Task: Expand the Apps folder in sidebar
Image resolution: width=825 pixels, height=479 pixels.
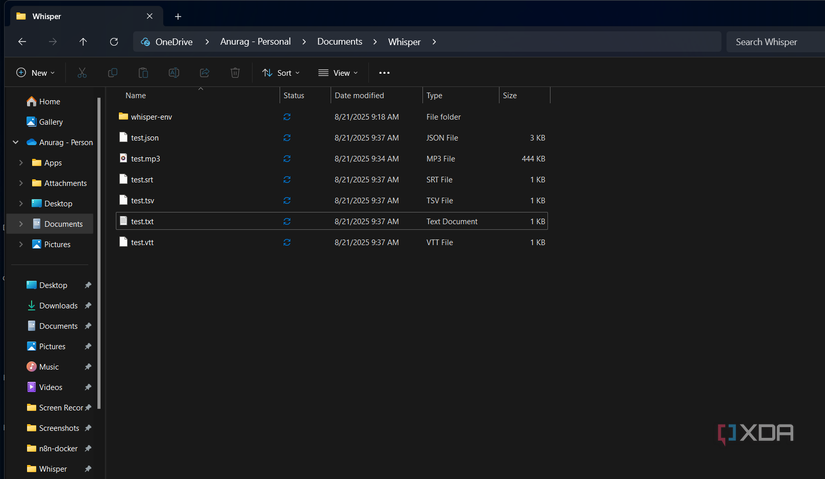Action: click(21, 163)
